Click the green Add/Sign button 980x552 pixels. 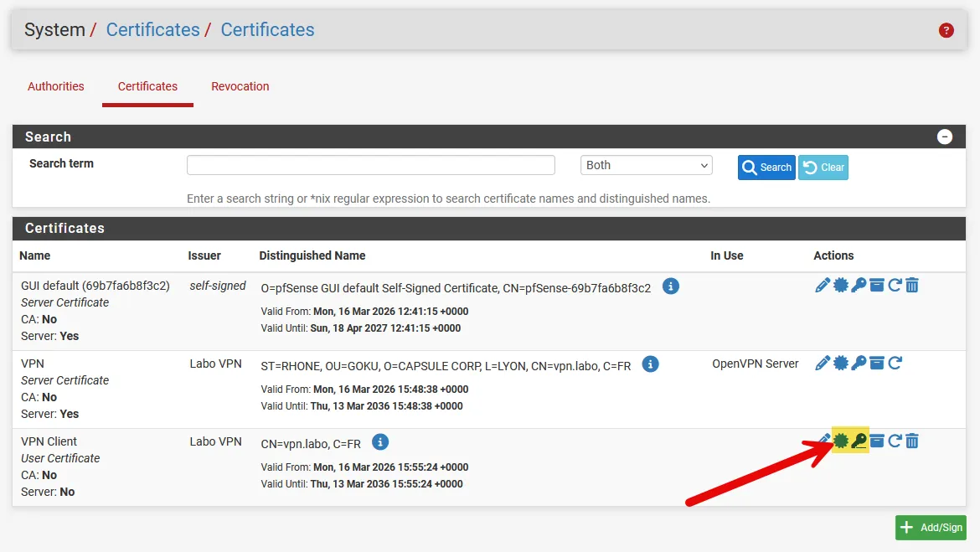931,528
